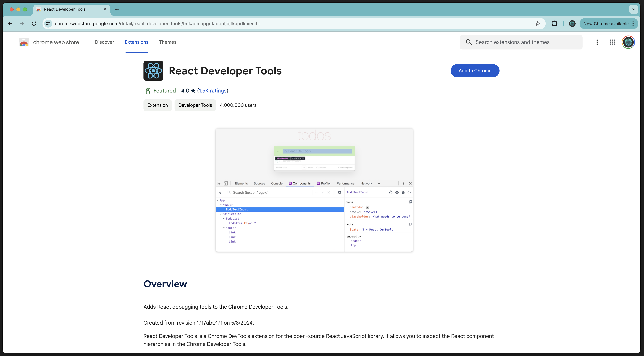Bookmark this page with the star icon
Image resolution: width=644 pixels, height=356 pixels.
point(538,24)
